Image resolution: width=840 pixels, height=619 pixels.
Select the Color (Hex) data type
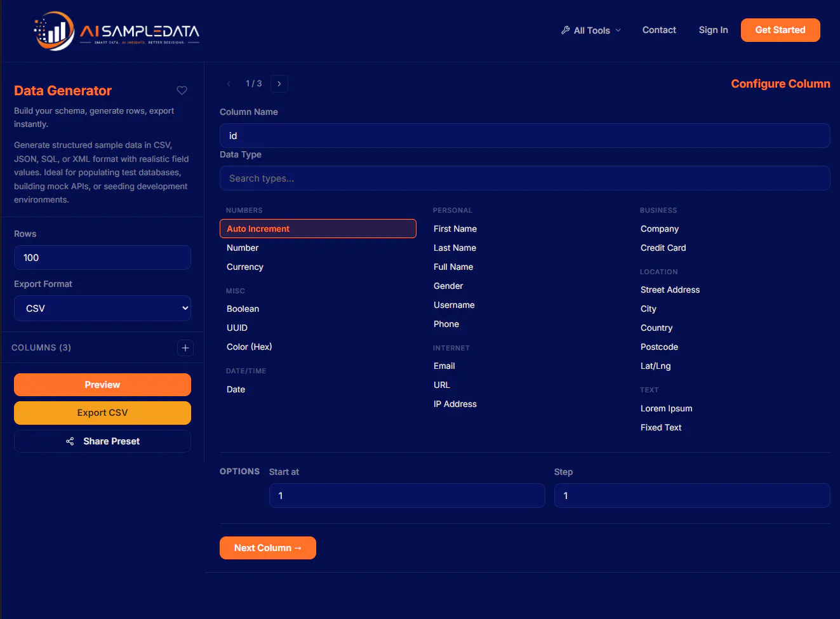[x=250, y=347]
